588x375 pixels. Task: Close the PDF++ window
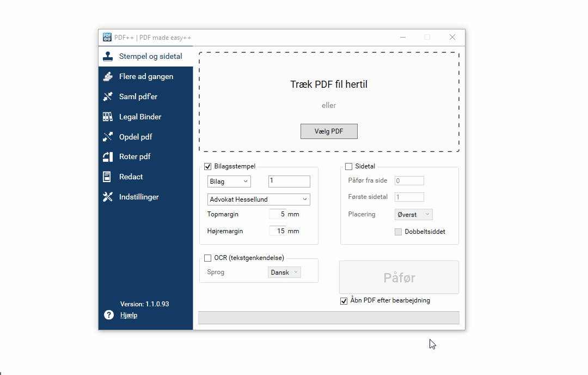click(x=452, y=37)
